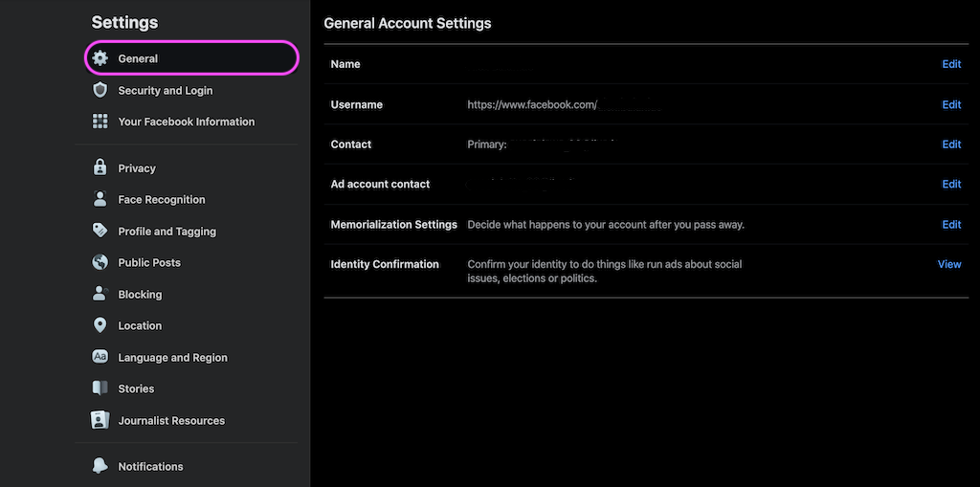Click the General Account Settings heading
This screenshot has width=980, height=487.
click(408, 24)
